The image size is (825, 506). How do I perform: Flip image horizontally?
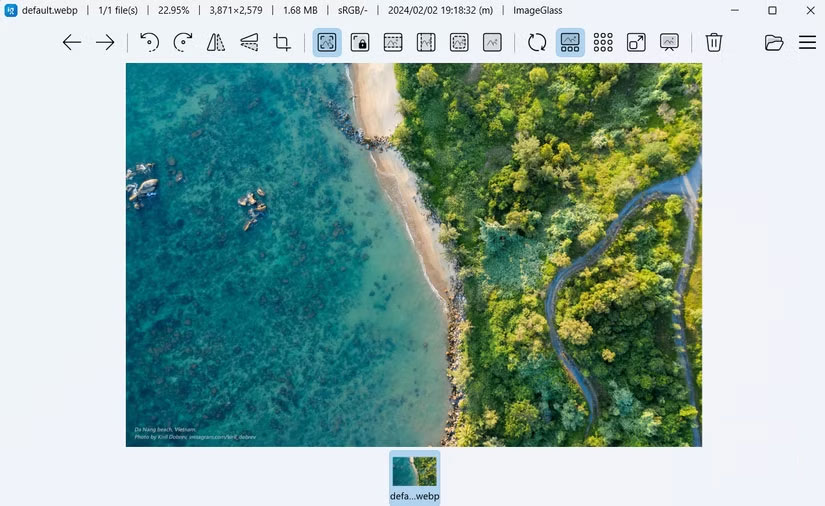(216, 42)
